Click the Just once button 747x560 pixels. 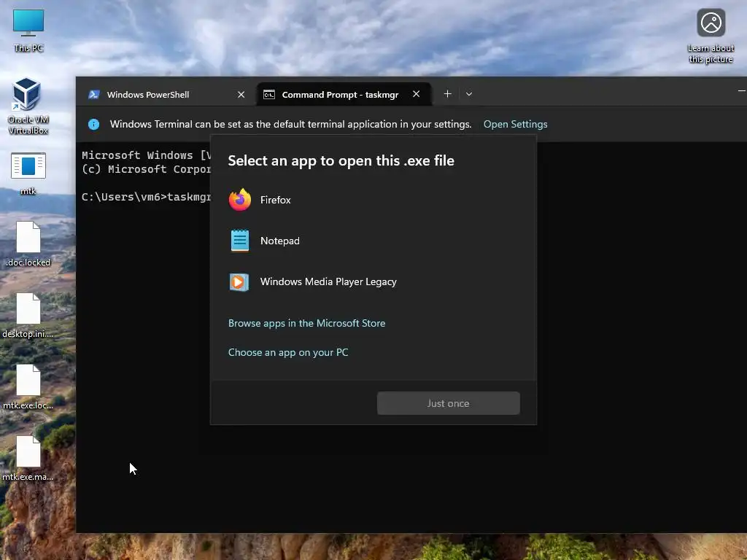pyautogui.click(x=449, y=403)
